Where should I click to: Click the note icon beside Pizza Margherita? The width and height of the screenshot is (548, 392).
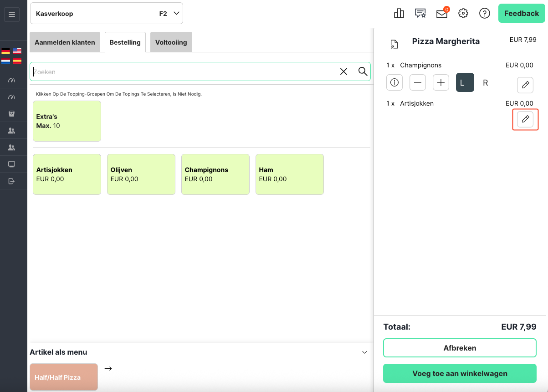[x=394, y=44]
